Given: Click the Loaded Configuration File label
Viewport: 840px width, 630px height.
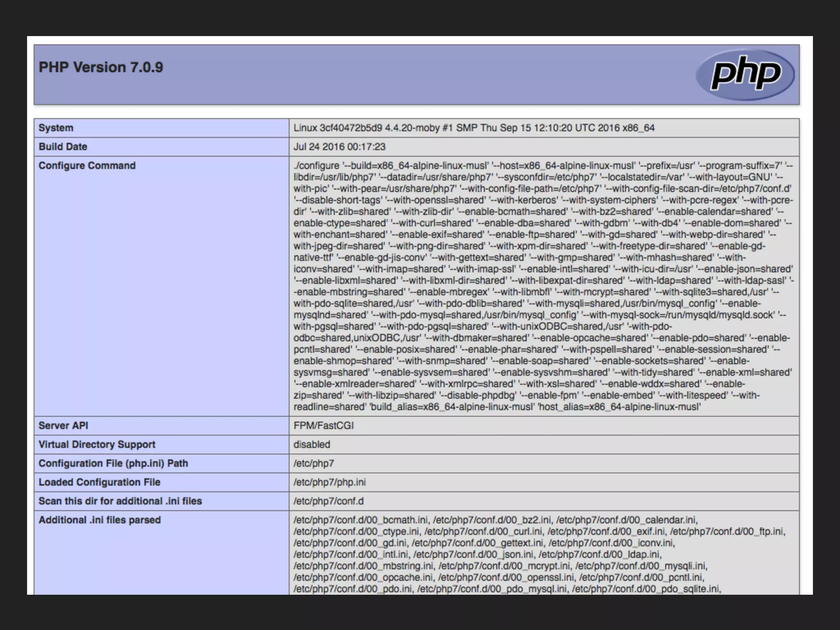Looking at the screenshot, I should click(x=99, y=482).
